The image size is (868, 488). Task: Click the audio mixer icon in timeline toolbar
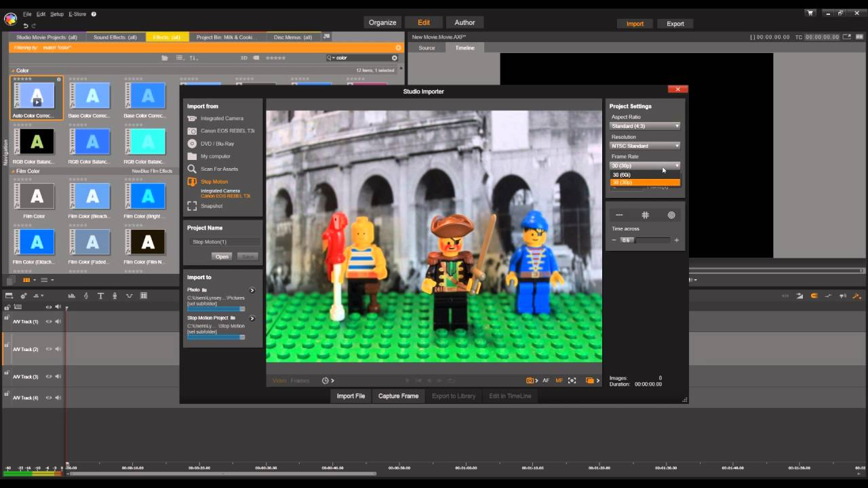71,296
